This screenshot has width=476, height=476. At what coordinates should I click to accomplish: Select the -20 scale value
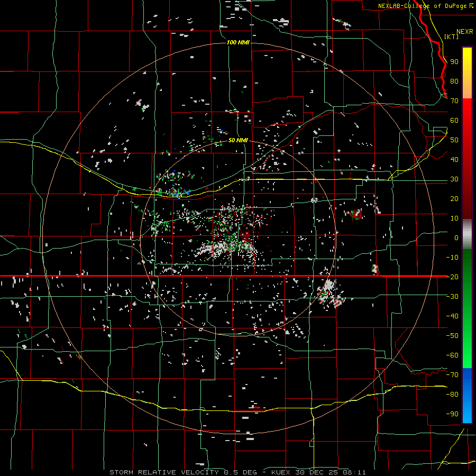point(452,277)
